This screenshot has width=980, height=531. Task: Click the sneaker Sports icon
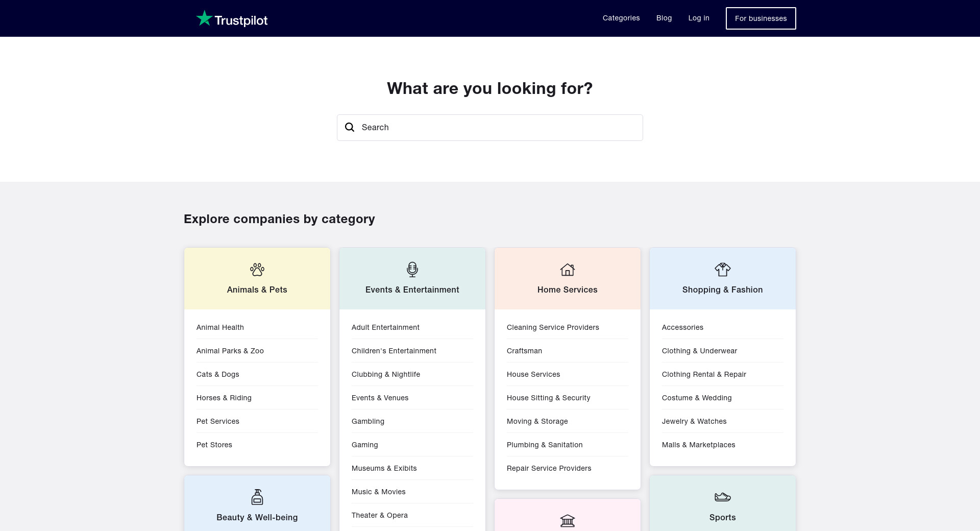click(x=723, y=497)
